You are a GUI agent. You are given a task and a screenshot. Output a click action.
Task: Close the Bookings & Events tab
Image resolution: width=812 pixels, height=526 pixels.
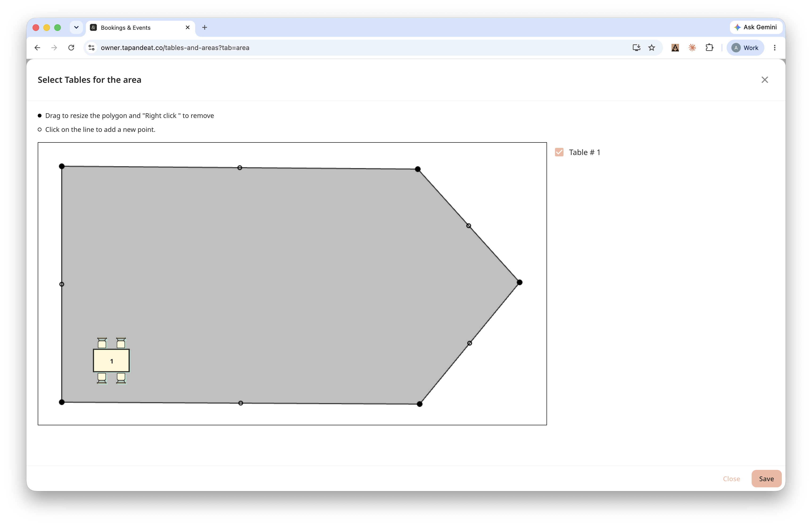click(187, 28)
